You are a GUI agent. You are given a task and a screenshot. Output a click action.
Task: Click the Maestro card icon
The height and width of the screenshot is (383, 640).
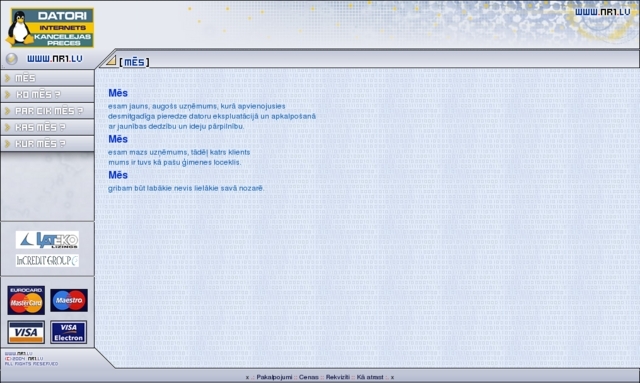click(x=69, y=300)
